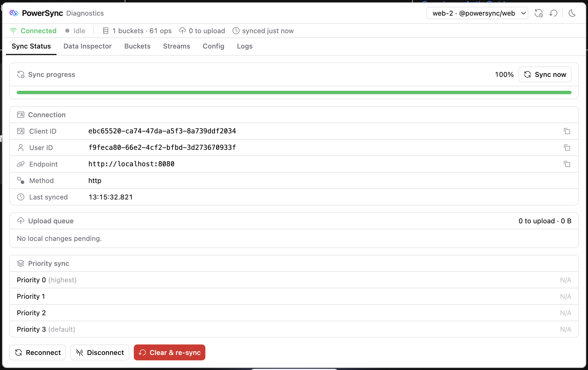Copy the User ID value
This screenshot has height=370, width=588.
tap(567, 148)
